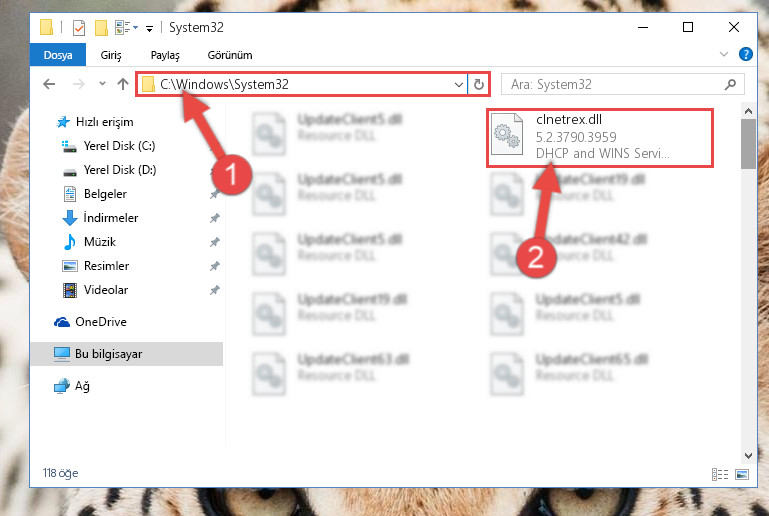Click the Back navigation arrow
Image resolution: width=769 pixels, height=516 pixels.
tap(49, 84)
